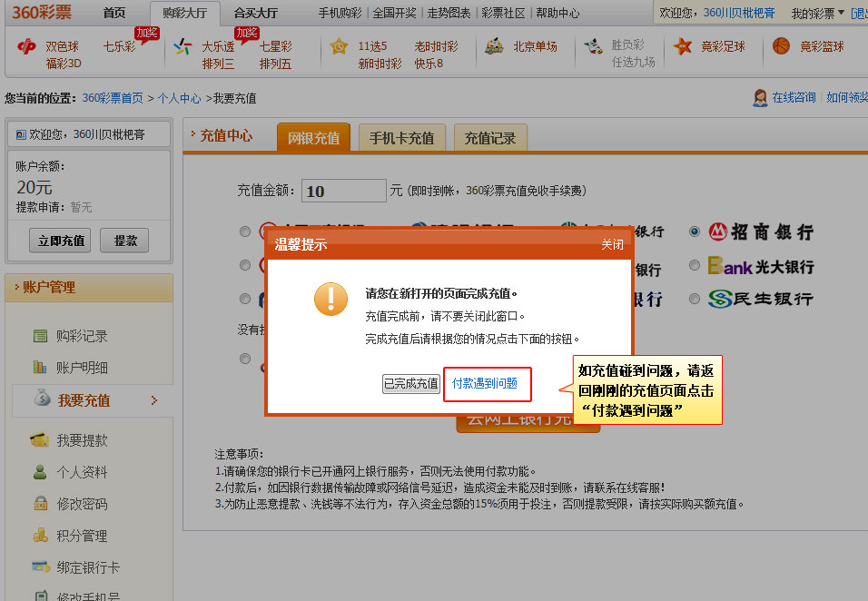This screenshot has height=601, width=868.
Task: Click the 积分管理 coins icon
Action: pos(41,535)
